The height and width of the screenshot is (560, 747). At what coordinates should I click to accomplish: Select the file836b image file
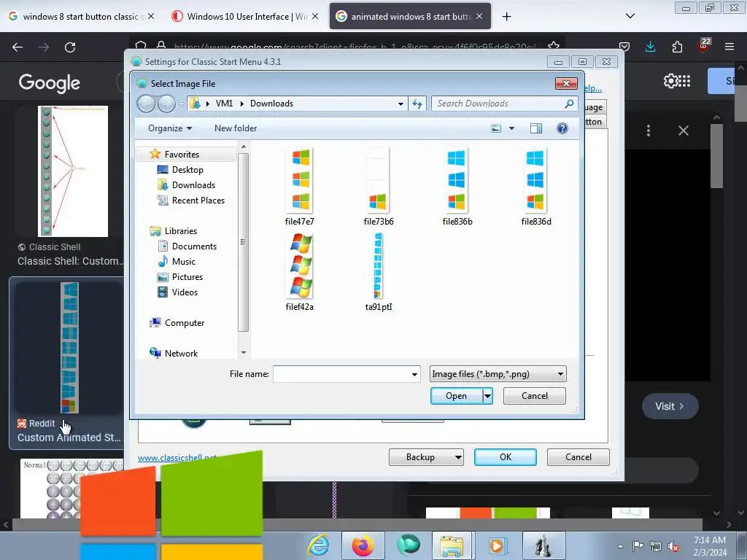click(457, 180)
